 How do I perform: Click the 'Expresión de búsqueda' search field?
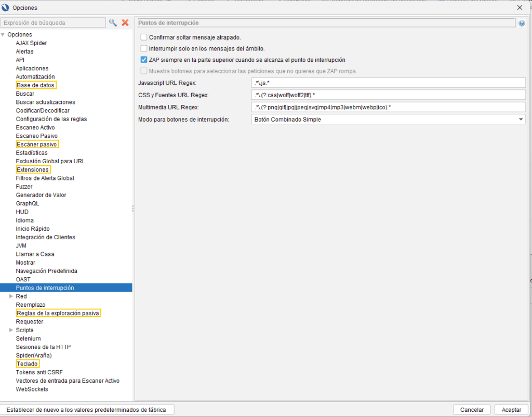pos(53,23)
